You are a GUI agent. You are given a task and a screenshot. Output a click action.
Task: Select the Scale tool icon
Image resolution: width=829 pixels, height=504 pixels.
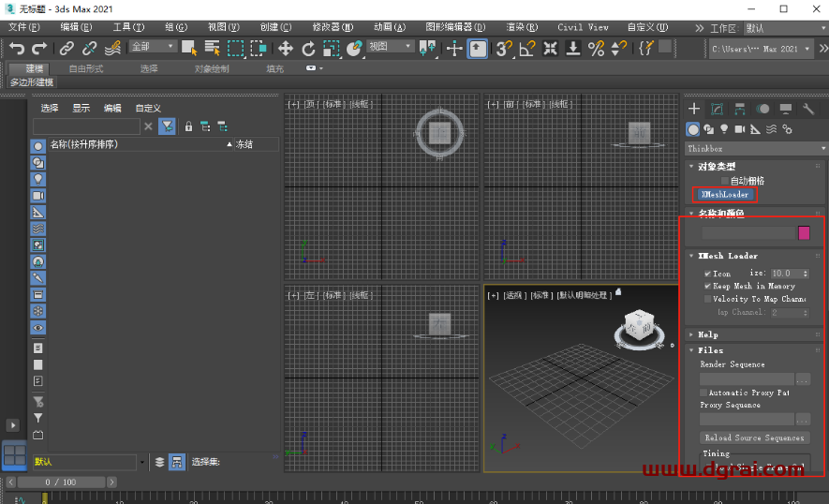coord(331,49)
